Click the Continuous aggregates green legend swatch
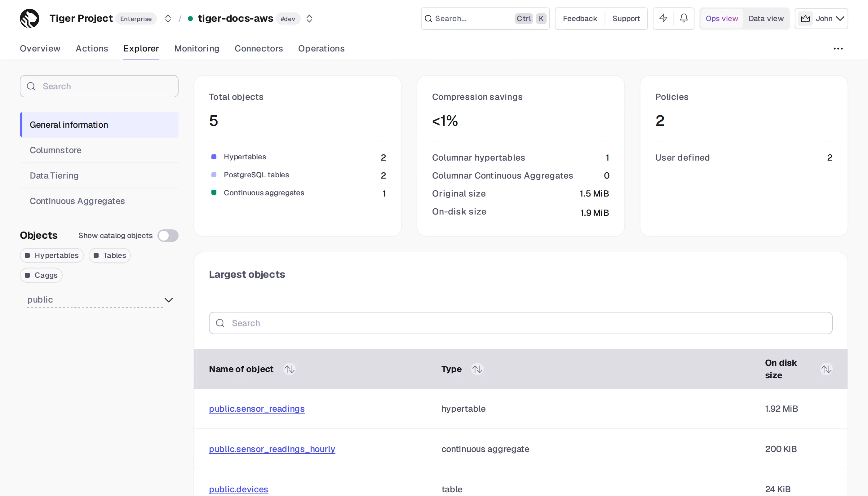The height and width of the screenshot is (496, 868). tap(214, 193)
